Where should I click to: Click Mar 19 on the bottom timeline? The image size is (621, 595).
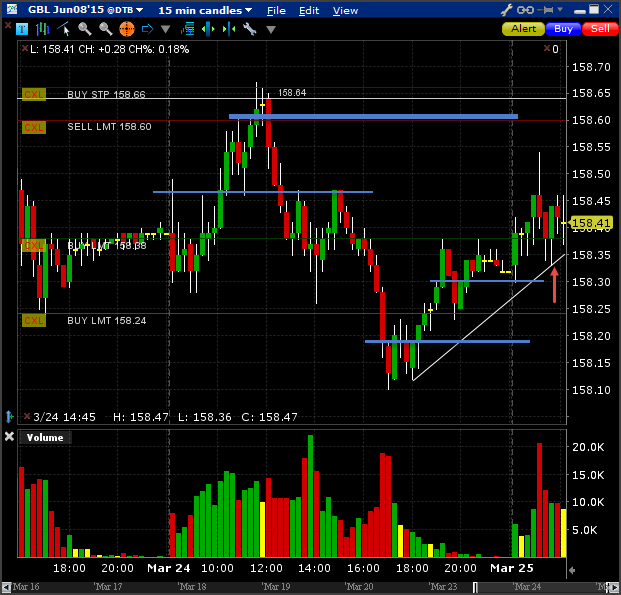click(x=276, y=587)
